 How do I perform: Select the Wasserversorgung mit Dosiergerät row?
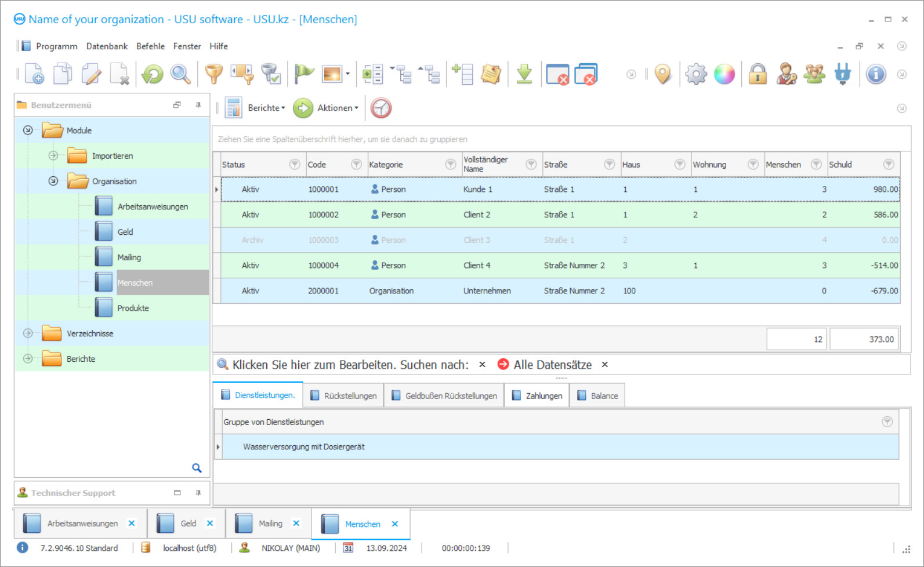(560, 447)
